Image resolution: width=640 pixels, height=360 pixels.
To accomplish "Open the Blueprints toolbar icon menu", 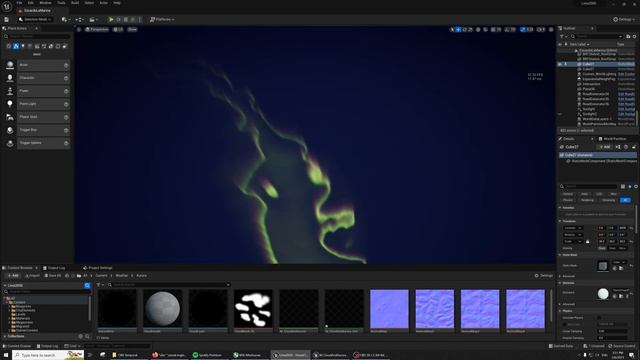I will pos(79,19).
